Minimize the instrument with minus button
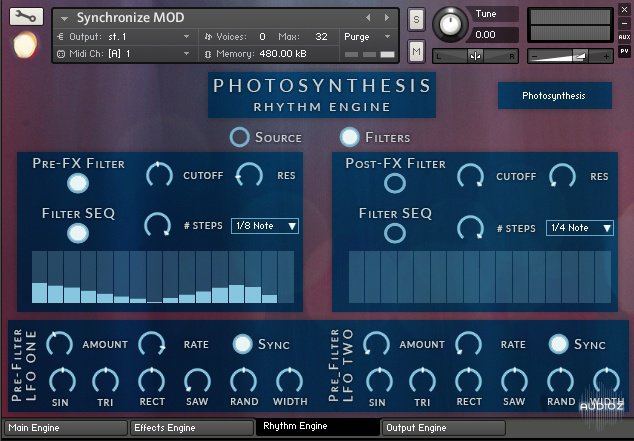Viewport: 634px width, 441px height. click(x=624, y=23)
